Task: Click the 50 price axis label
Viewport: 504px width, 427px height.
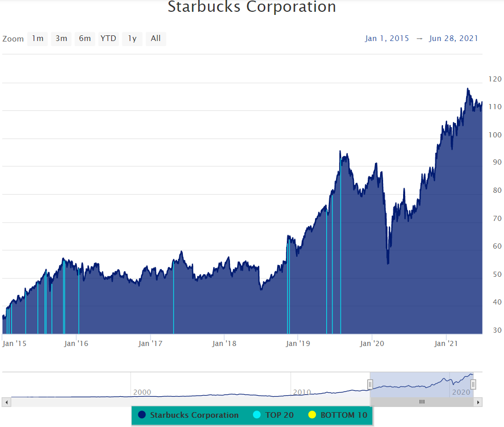Action: [497, 274]
